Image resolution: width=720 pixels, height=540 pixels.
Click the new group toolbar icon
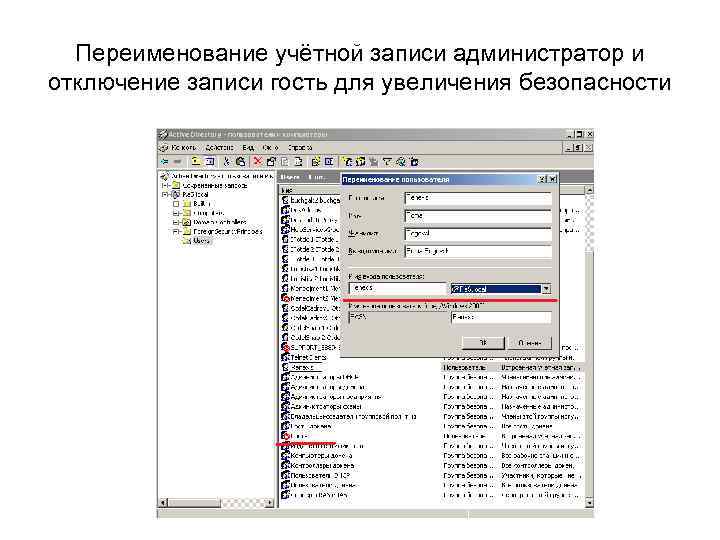tap(360, 162)
